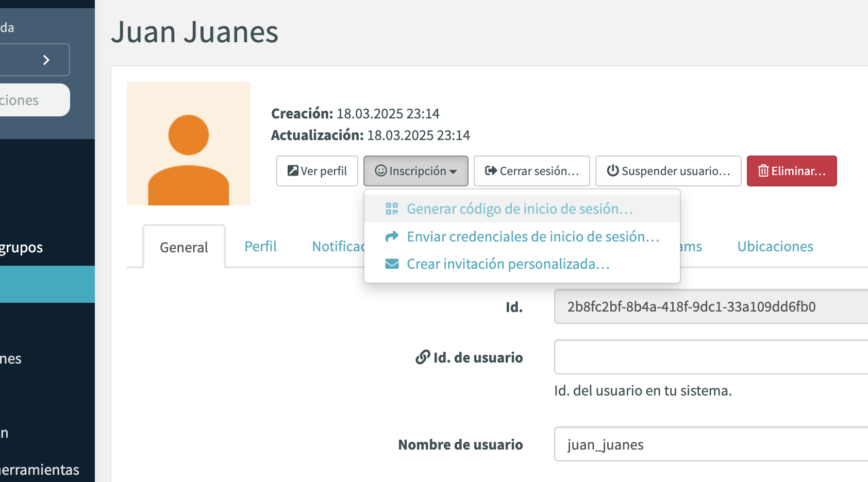Click the Nombre de usuario field
868x482 pixels.
coord(711,444)
